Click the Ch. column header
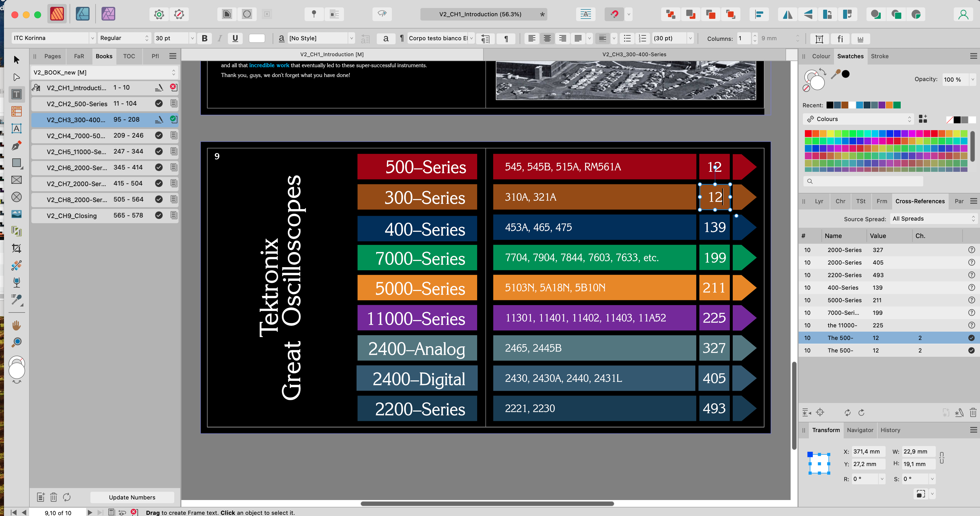Screen dimensions: 980x516 (920, 236)
